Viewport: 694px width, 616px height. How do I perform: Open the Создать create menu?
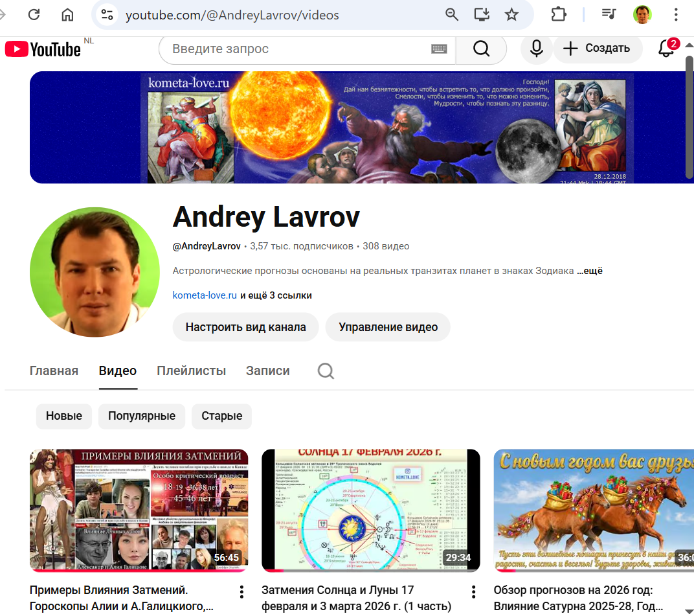[596, 49]
